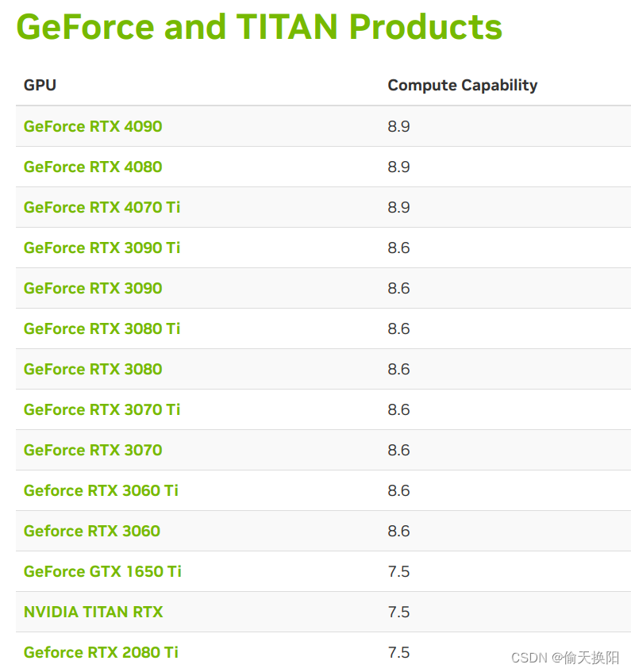Select the 8.9 value for RTX 4070 Ti
Screen dimensions: 631x672
(x=398, y=207)
